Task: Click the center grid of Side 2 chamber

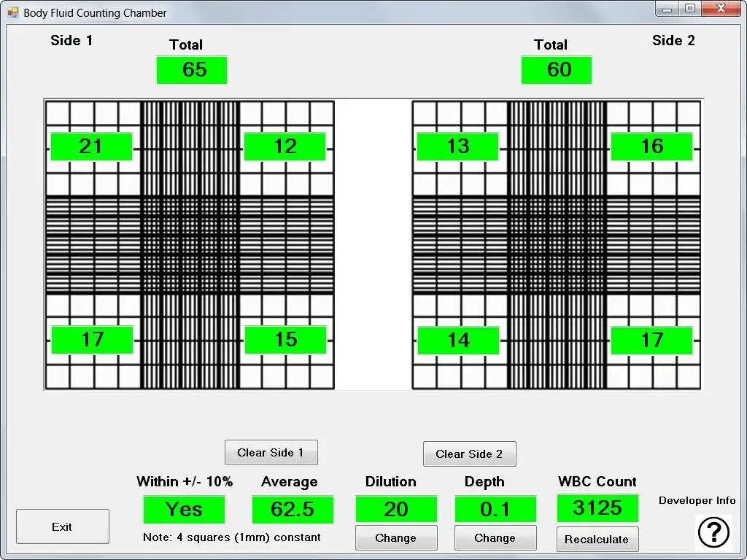Action: pyautogui.click(x=557, y=245)
